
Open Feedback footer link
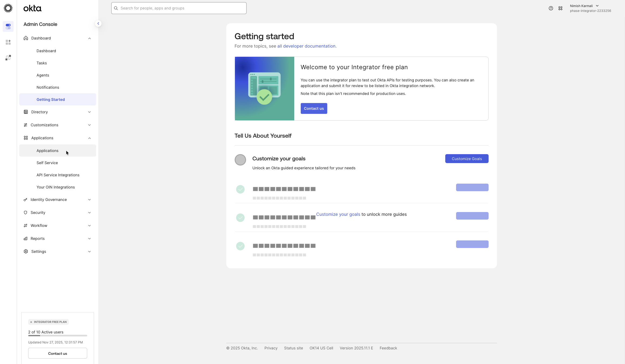[388, 348]
